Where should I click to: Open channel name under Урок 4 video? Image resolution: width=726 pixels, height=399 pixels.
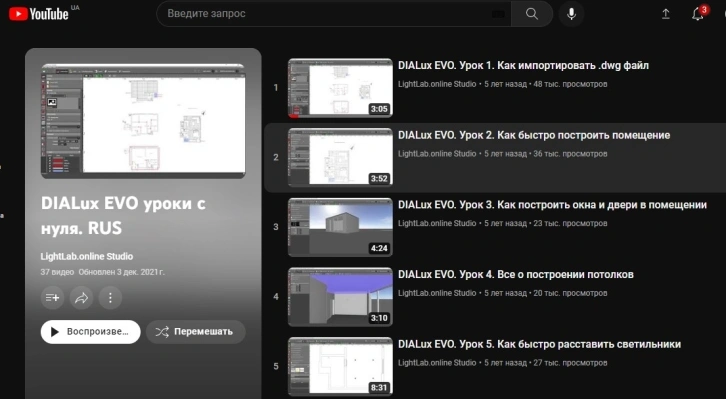[x=437, y=293]
